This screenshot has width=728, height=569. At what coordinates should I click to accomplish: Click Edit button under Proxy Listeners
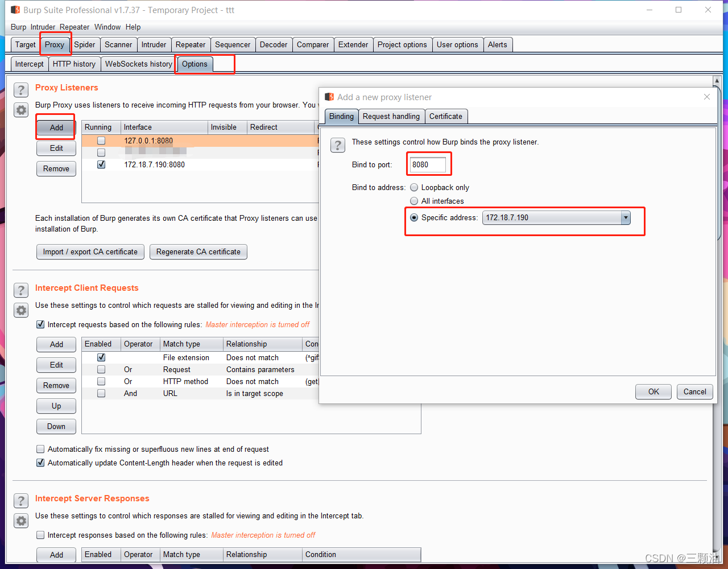coord(56,148)
